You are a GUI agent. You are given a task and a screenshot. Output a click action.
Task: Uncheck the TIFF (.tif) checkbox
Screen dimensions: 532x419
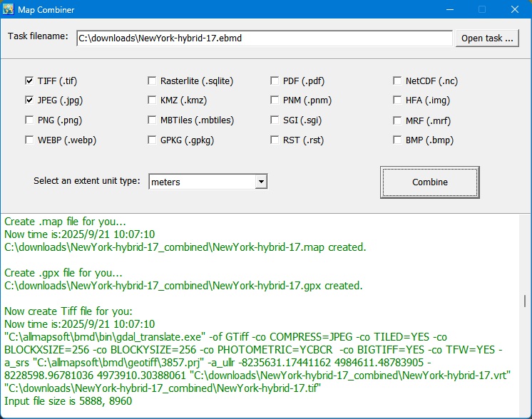click(x=29, y=81)
